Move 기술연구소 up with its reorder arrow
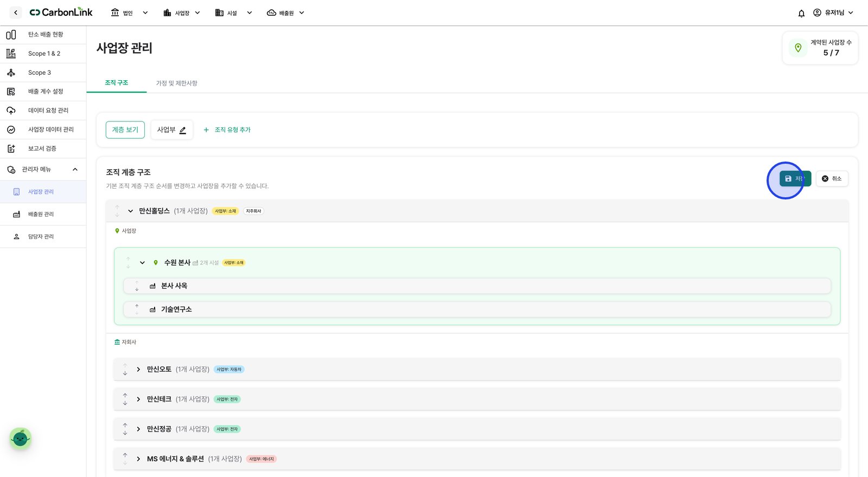Image resolution: width=868 pixels, height=477 pixels. [137, 306]
